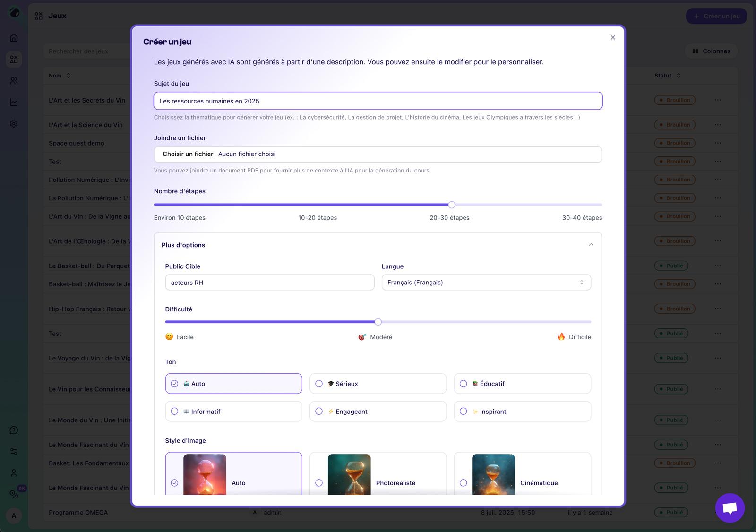Open the analytics chart sidebar icon
Screen dimensions: 756x532
click(14, 102)
